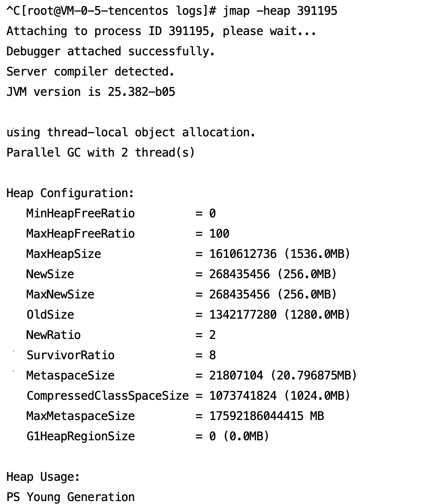
Task: Click 'Parallel GC with 2 thread(s)' line
Action: 101,153
